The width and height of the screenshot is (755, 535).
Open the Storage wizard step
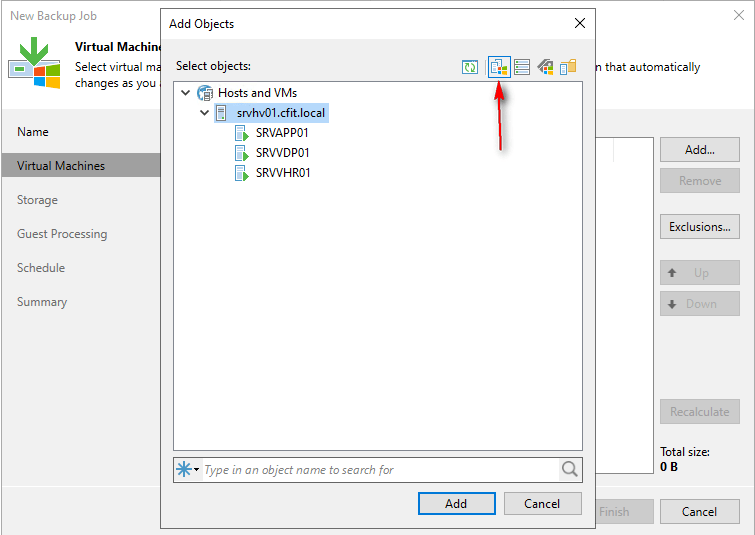click(x=37, y=200)
